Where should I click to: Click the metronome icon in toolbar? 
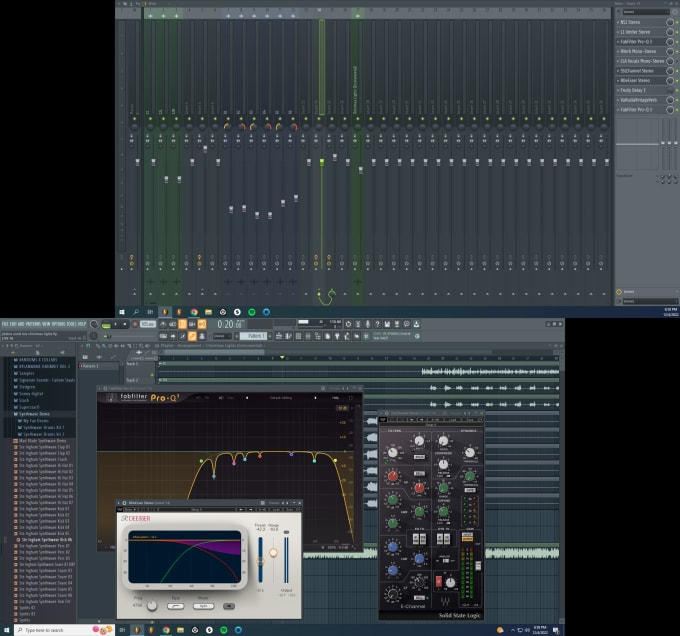pos(163,324)
